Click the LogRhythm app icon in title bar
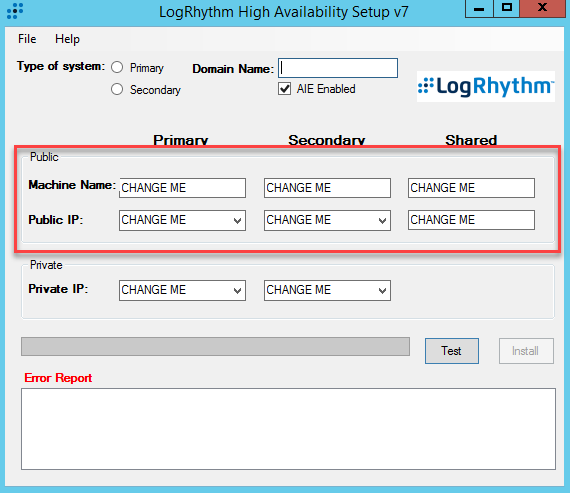Image resolution: width=570 pixels, height=493 pixels. click(15, 11)
